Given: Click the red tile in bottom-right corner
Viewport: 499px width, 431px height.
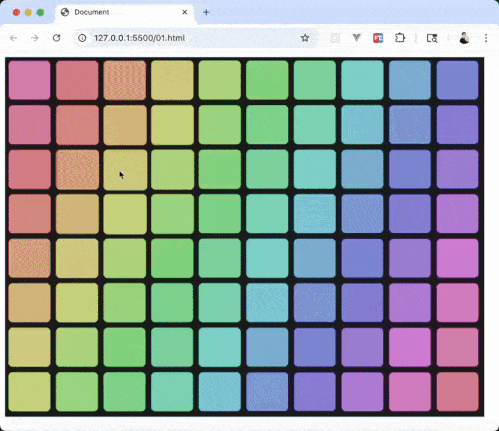Looking at the screenshot, I should (457, 392).
